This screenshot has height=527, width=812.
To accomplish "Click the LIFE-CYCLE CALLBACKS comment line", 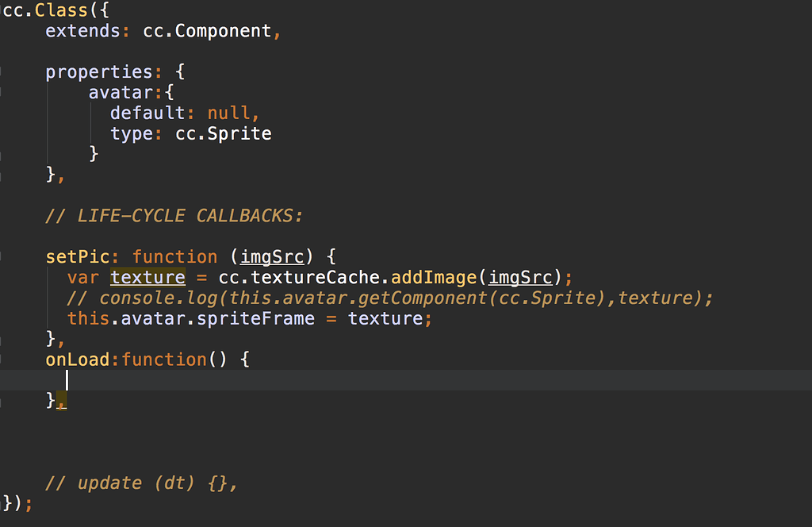I will click(174, 216).
